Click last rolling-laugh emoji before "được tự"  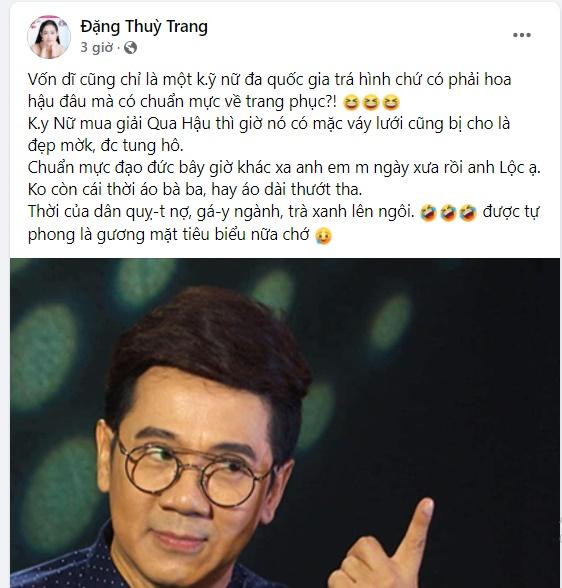click(468, 213)
